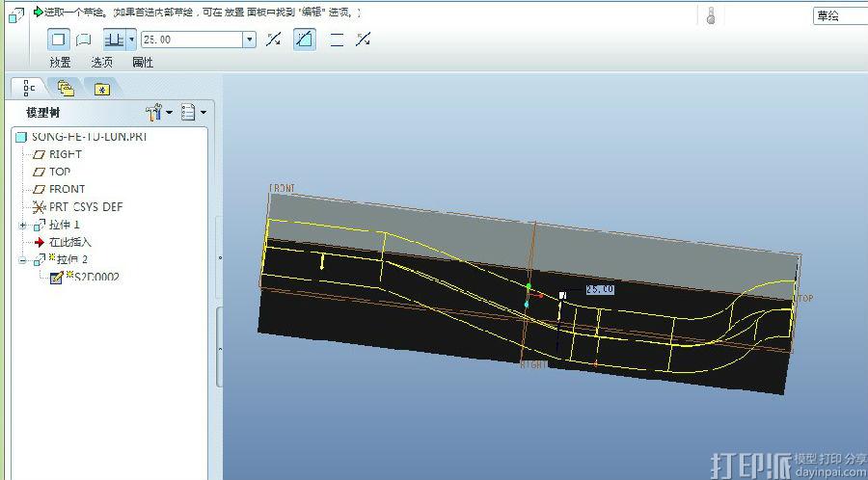Switch to the favorites navigator tab
This screenshot has width=868, height=480.
coord(101,89)
